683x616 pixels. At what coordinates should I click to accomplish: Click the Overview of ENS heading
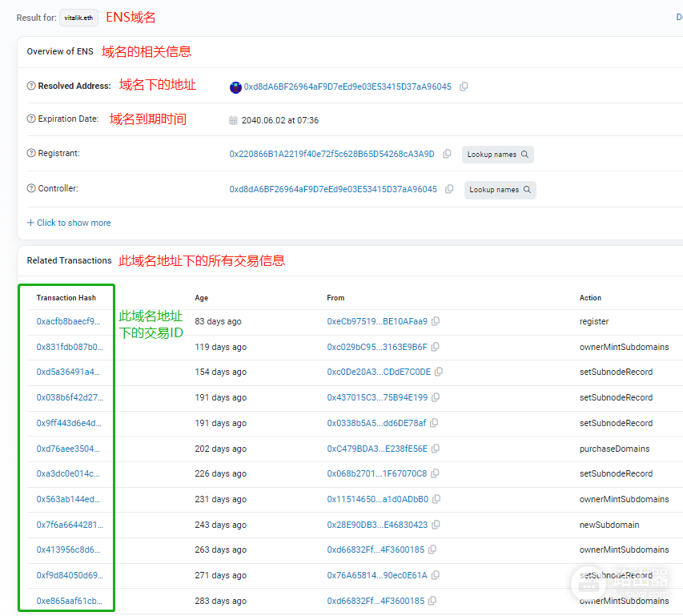coord(60,51)
